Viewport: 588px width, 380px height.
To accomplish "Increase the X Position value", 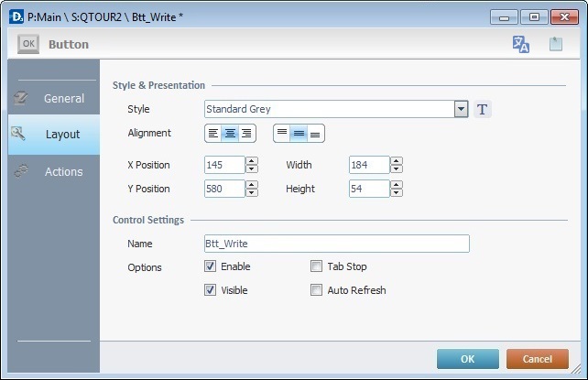I will 252,161.
